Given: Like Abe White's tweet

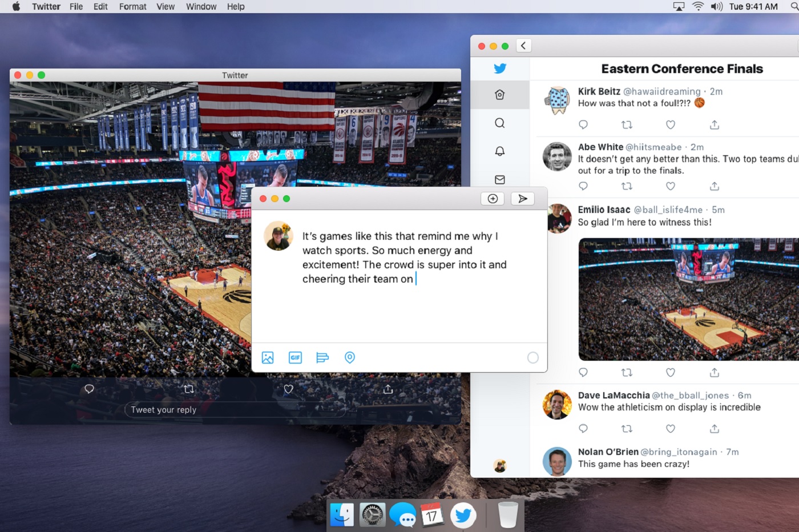Looking at the screenshot, I should tap(671, 186).
